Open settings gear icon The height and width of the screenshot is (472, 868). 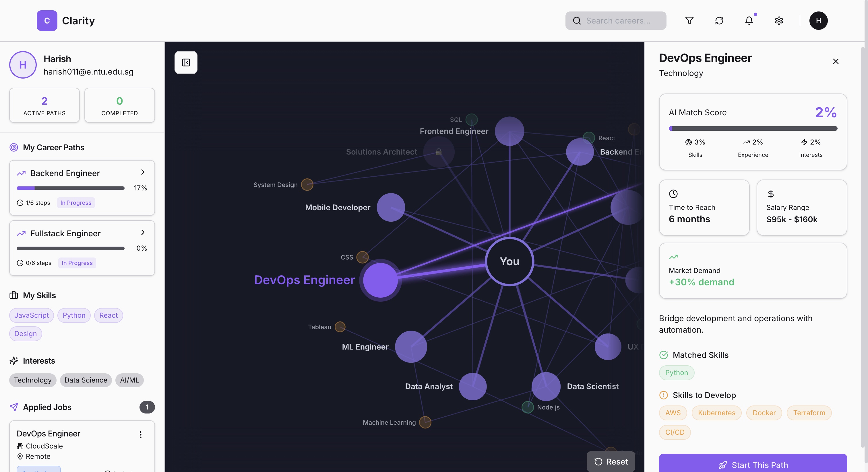coord(779,21)
